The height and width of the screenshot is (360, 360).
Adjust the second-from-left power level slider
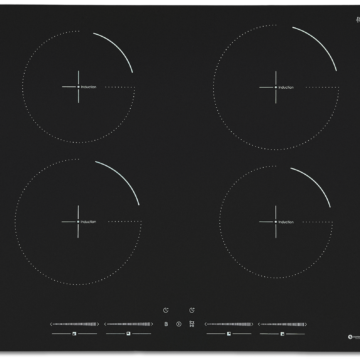coord(128,324)
